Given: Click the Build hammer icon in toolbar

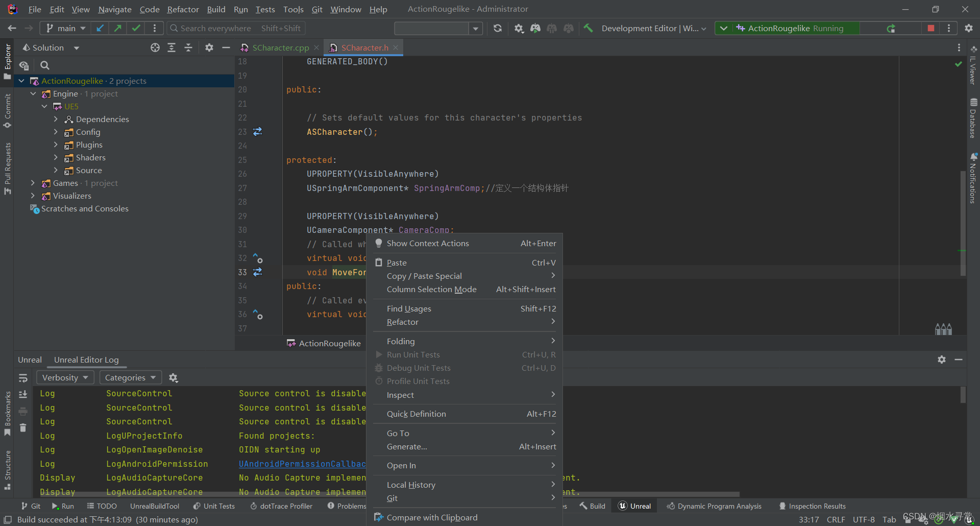Looking at the screenshot, I should [x=589, y=28].
